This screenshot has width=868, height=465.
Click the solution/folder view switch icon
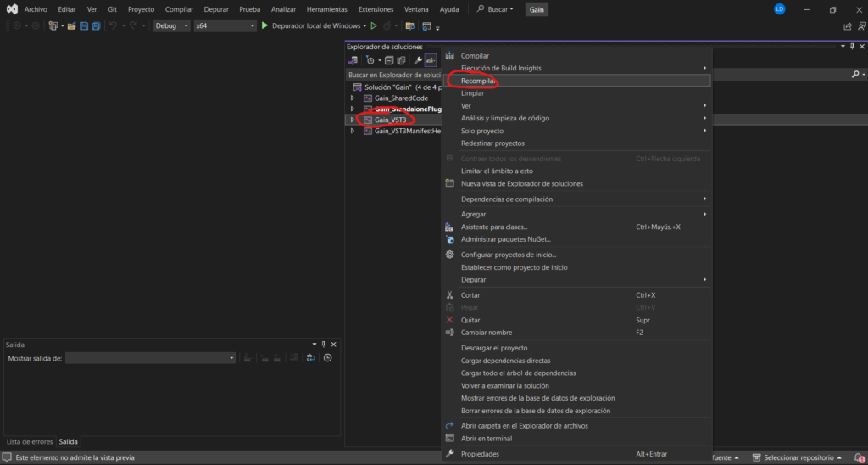tap(353, 60)
